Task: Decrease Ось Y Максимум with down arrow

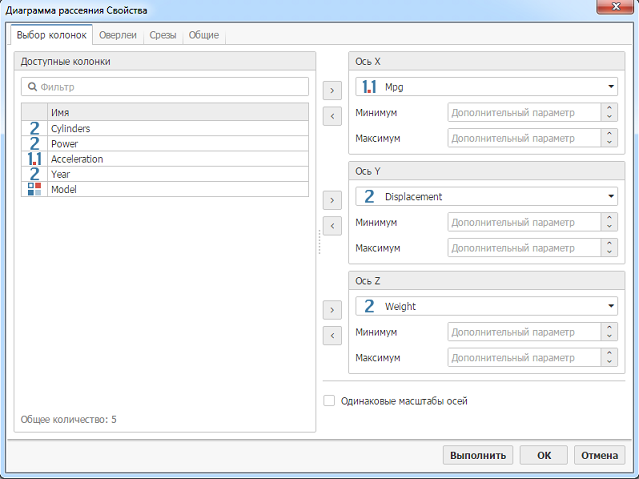Action: pos(609,252)
